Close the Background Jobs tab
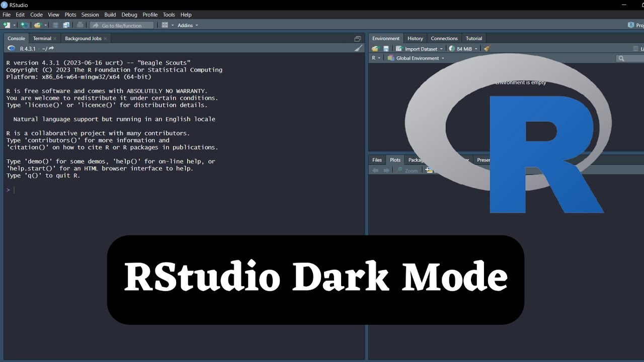The height and width of the screenshot is (362, 644). tap(105, 38)
